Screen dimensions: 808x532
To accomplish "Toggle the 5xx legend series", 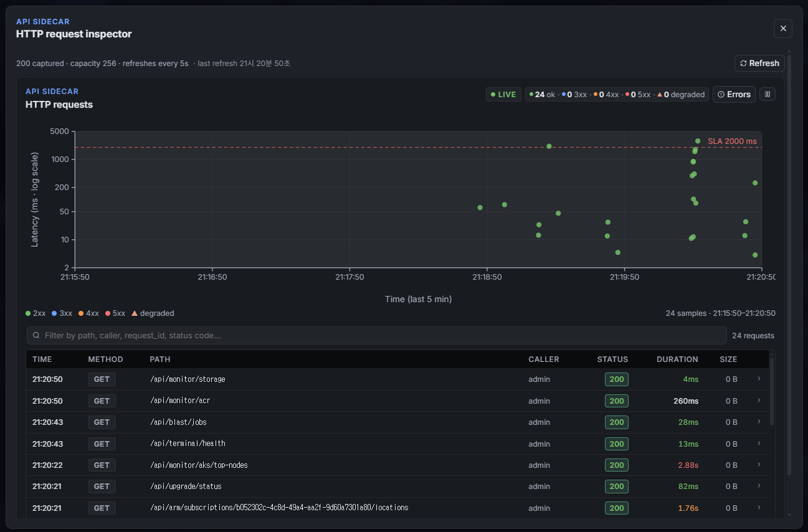I will 115,313.
